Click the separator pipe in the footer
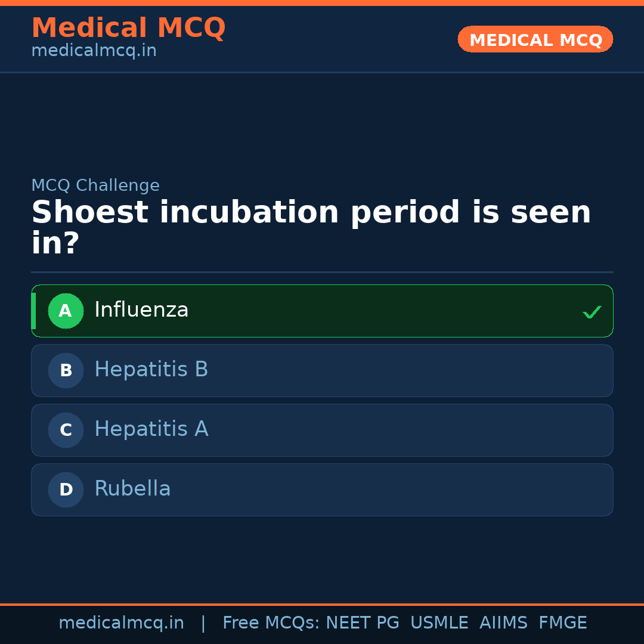Screen dimensions: 644x644 pos(203,623)
